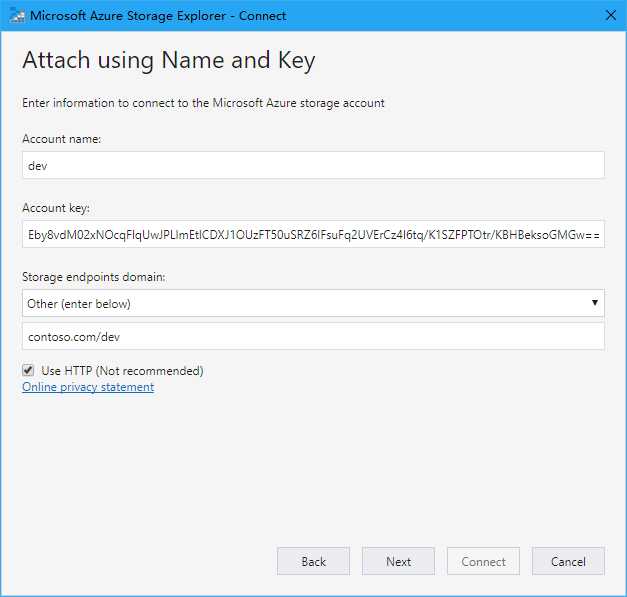Image resolution: width=627 pixels, height=597 pixels.
Task: Click the contoso.com/dev endpoint field
Action: coord(313,337)
